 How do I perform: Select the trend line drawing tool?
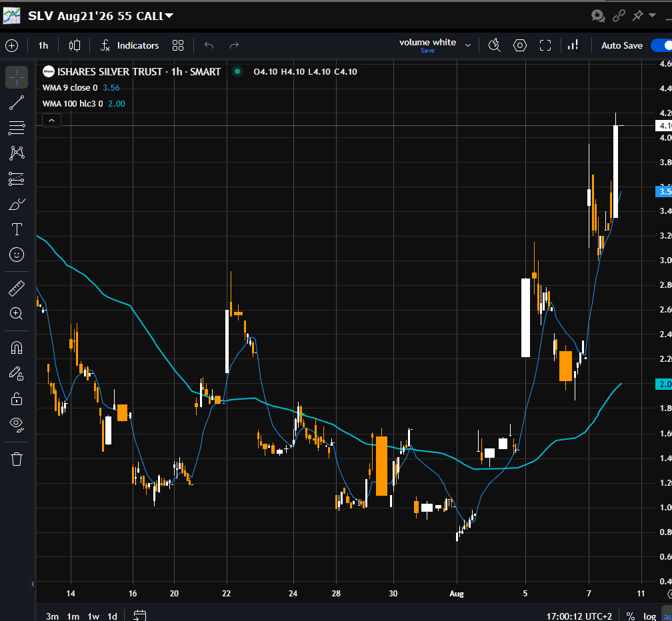[16, 103]
